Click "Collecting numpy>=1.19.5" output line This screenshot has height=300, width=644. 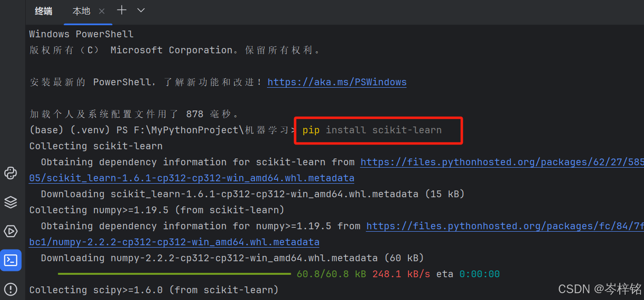(157, 210)
